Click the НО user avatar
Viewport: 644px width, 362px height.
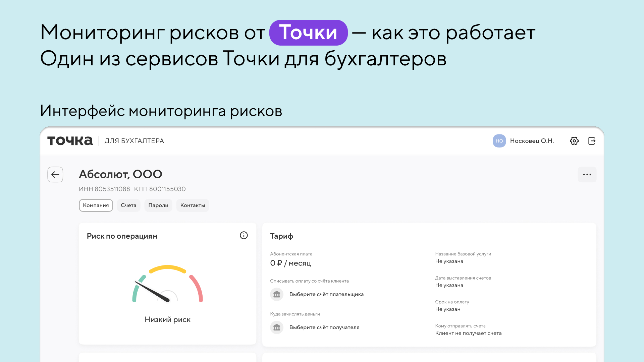tap(499, 141)
